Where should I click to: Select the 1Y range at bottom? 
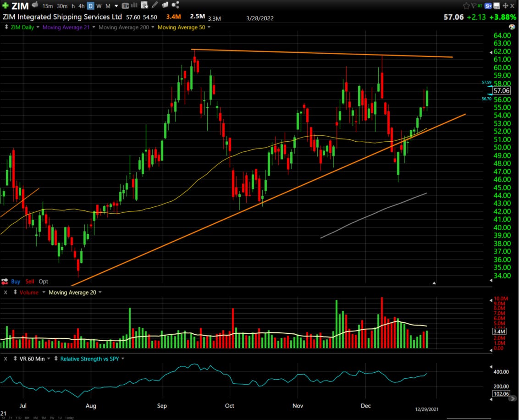pyautogui.click(x=11, y=418)
